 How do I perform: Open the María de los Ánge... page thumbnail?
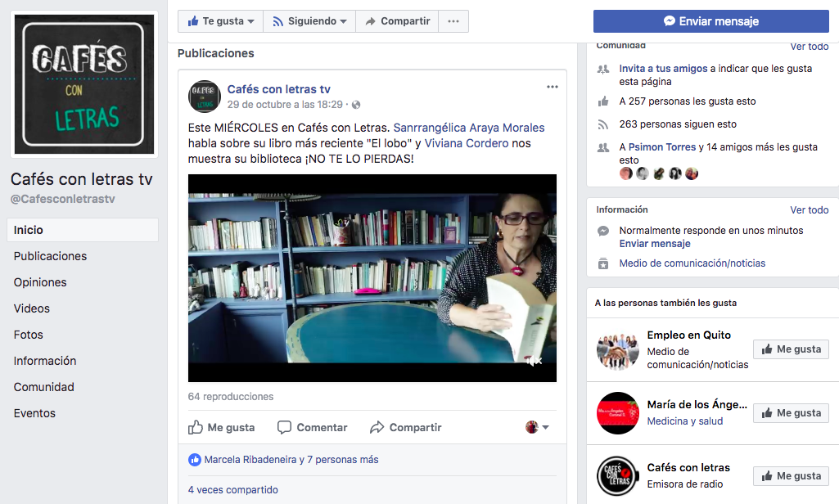coord(617,413)
